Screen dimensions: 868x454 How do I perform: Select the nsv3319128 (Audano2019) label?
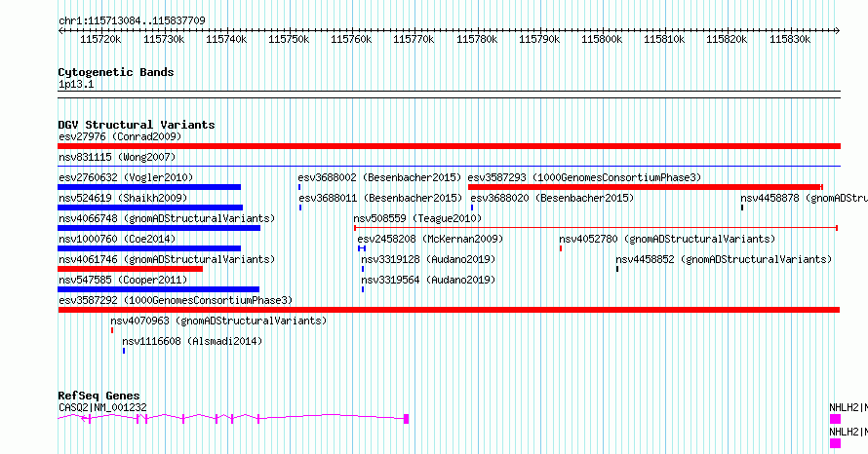(x=428, y=259)
